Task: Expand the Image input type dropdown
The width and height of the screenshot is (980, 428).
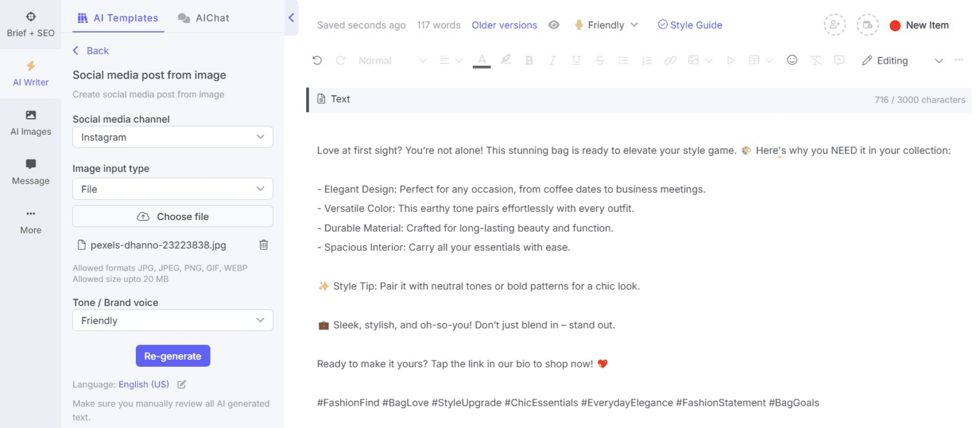Action: (x=172, y=189)
